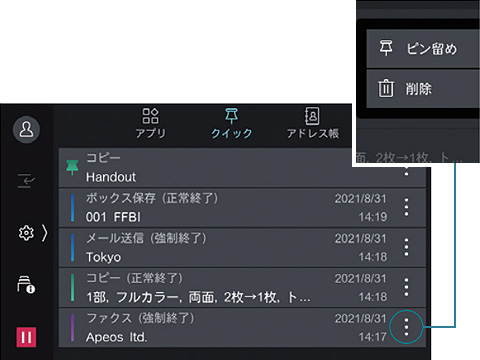480x360 pixels.
Task: Click the trash can icon beside 削除
Action: click(x=386, y=88)
